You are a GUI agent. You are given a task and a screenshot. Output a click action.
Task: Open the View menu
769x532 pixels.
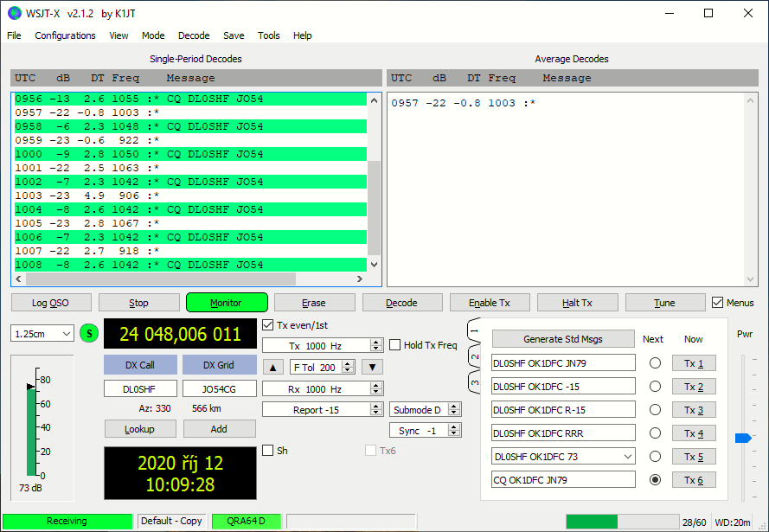119,35
